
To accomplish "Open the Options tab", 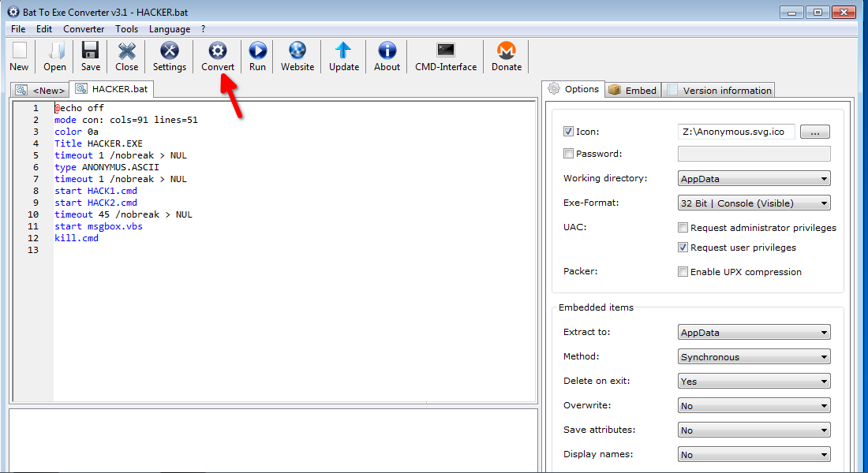I will (x=574, y=89).
